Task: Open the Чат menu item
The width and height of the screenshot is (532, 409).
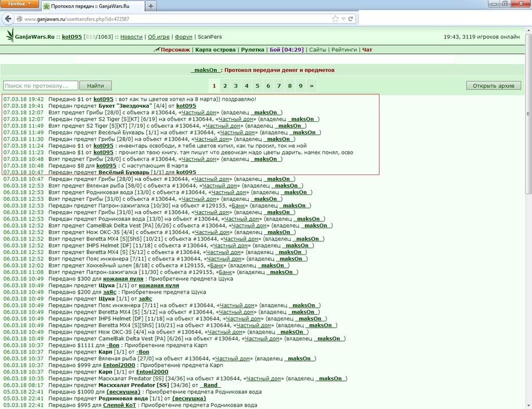Action: coord(367,50)
